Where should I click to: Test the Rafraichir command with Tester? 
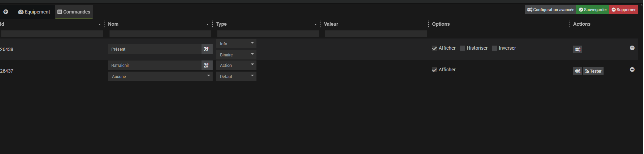tap(593, 71)
